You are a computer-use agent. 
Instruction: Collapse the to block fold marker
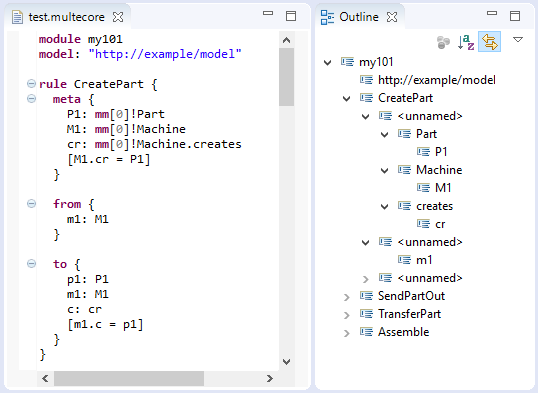pos(31,264)
